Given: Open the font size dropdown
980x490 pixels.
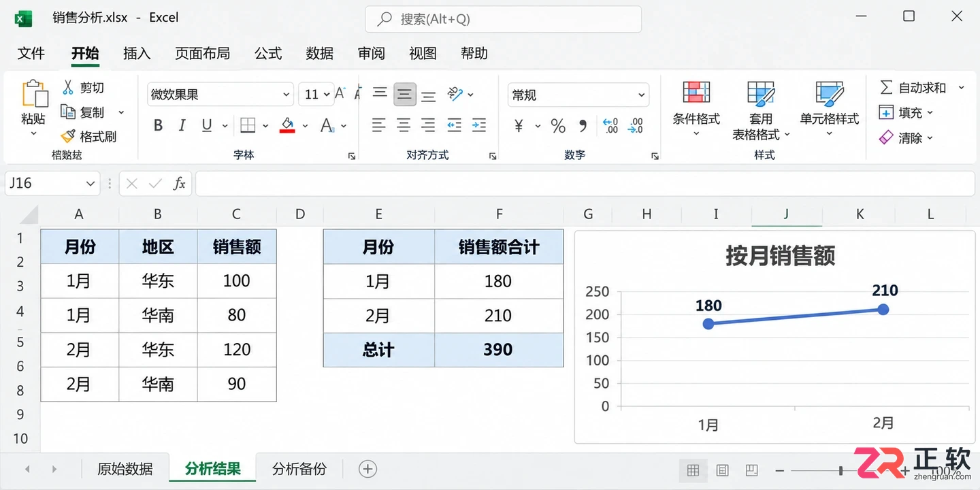Looking at the screenshot, I should point(328,95).
